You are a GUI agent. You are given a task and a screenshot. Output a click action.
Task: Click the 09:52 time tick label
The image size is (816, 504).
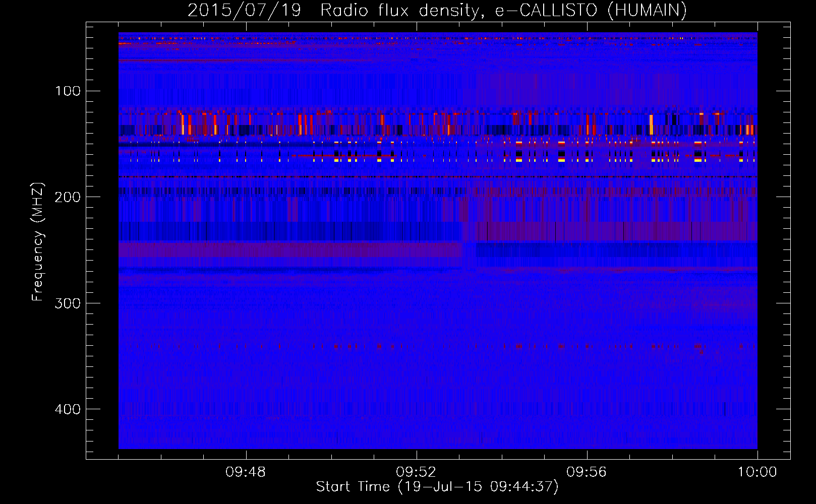[416, 472]
